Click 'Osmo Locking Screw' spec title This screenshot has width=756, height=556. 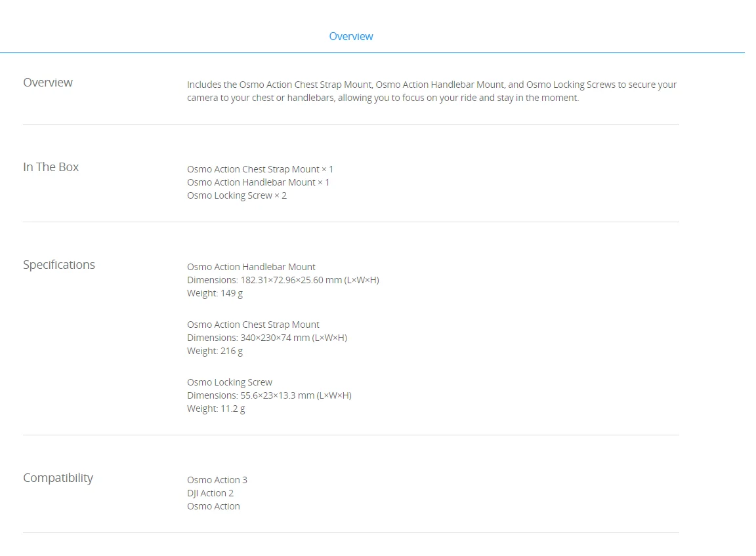pos(230,382)
